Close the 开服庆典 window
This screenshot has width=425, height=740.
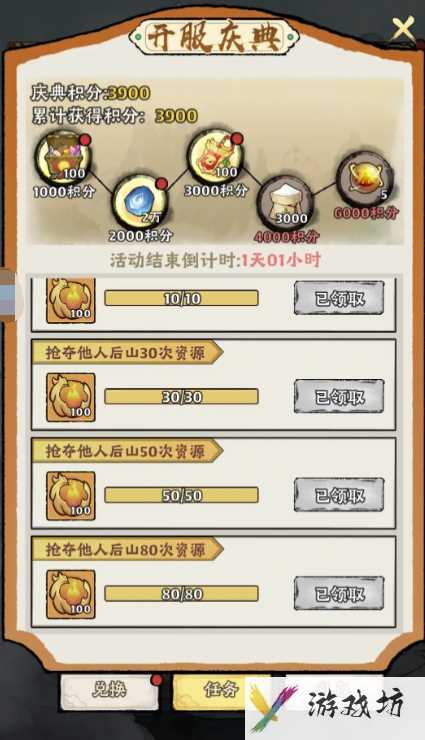[403, 28]
